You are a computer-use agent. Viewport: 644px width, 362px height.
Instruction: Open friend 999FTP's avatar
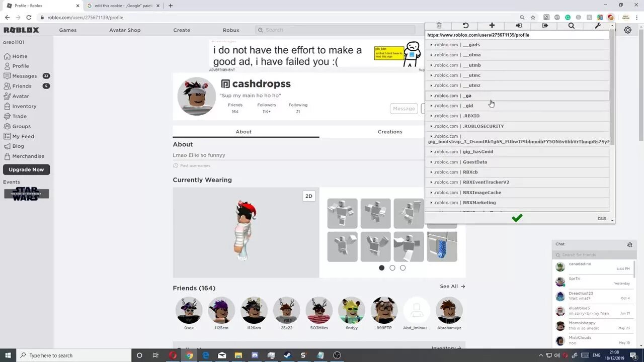pyautogui.click(x=384, y=310)
